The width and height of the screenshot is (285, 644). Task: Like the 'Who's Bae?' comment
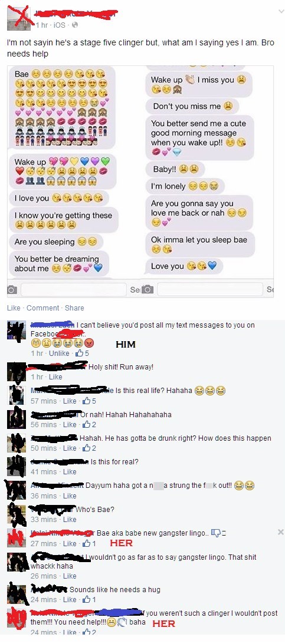pos(70,520)
